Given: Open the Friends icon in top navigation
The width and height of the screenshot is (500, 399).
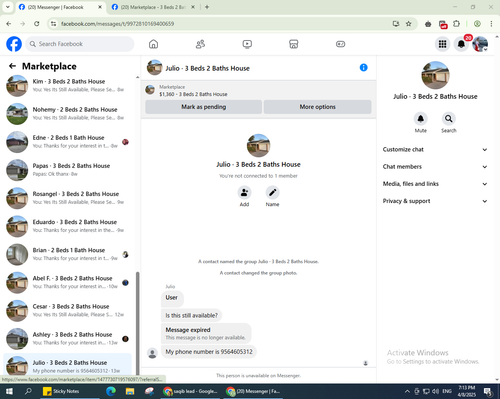Looking at the screenshot, I should pyautogui.click(x=200, y=44).
